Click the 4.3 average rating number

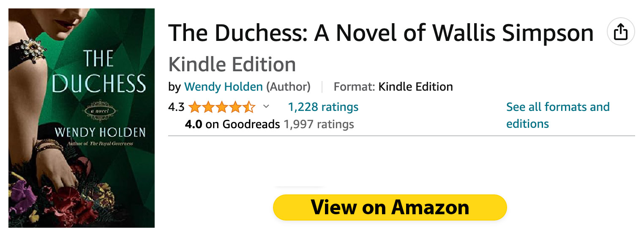coord(176,107)
